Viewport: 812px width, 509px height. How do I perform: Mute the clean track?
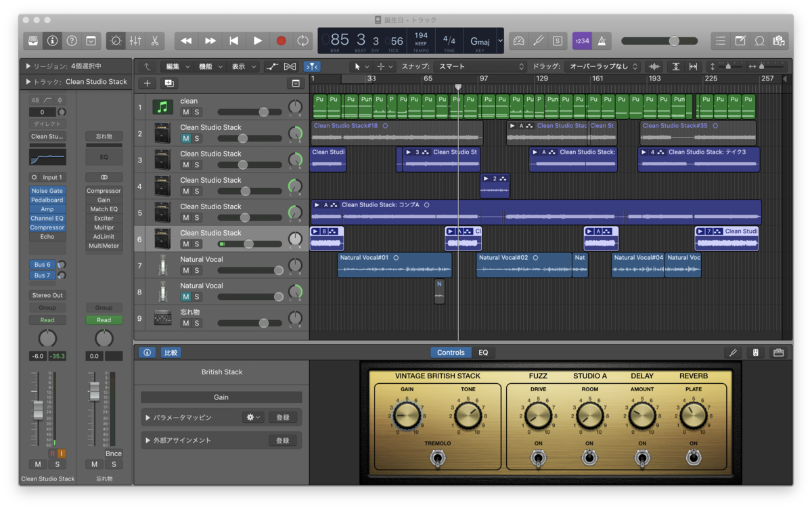point(185,112)
